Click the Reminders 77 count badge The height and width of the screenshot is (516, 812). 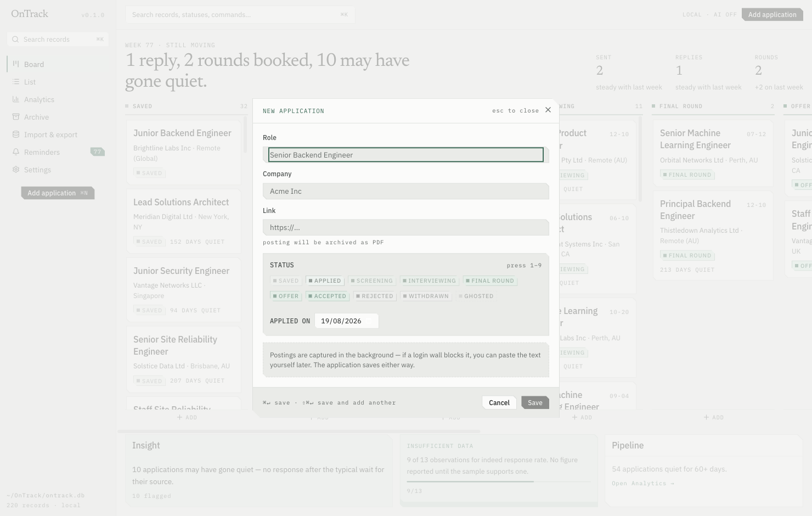[x=97, y=152]
